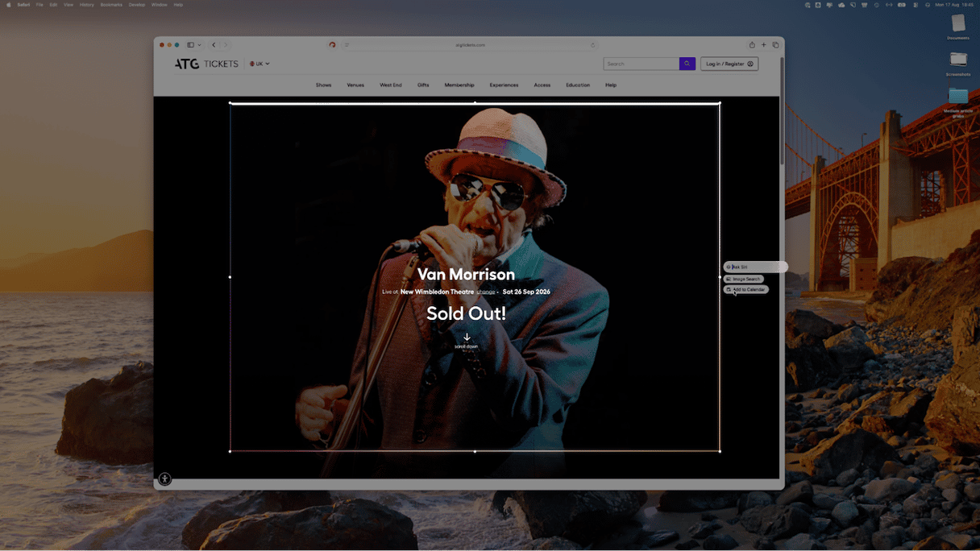This screenshot has height=551, width=980.
Task: Click the Safari address bar
Action: (470, 45)
